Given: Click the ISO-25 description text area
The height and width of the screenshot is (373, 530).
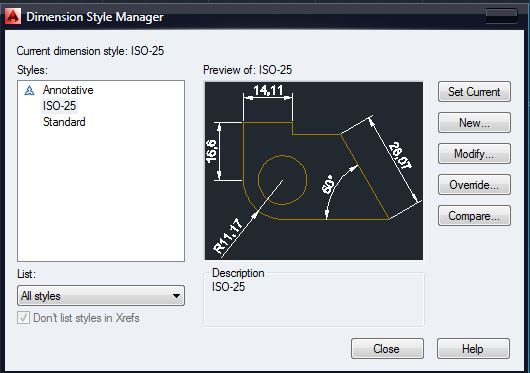Looking at the screenshot, I should point(314,300).
